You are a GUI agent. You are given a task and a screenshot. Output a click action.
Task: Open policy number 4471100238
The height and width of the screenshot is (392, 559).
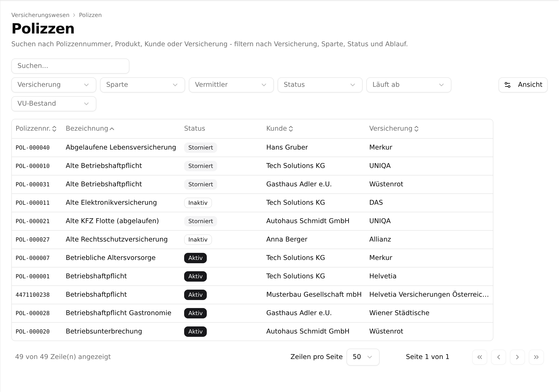click(x=33, y=295)
